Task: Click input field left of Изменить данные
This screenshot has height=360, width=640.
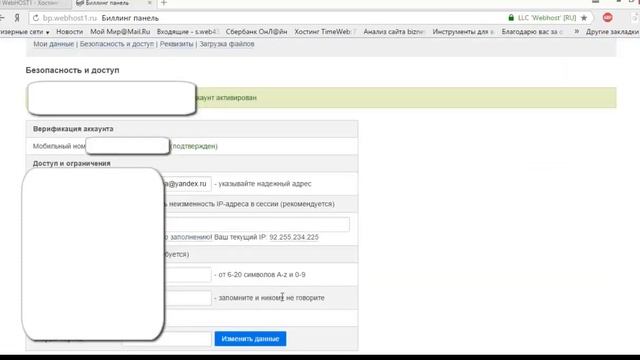Action: [188, 339]
